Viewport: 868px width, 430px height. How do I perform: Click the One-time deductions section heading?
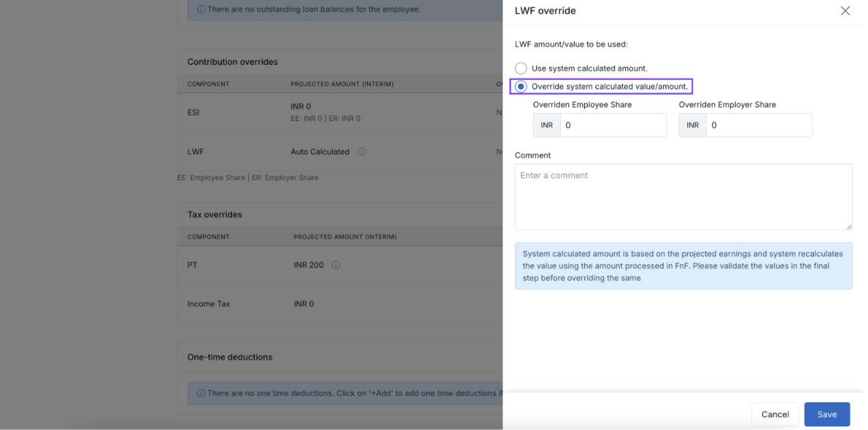click(230, 357)
